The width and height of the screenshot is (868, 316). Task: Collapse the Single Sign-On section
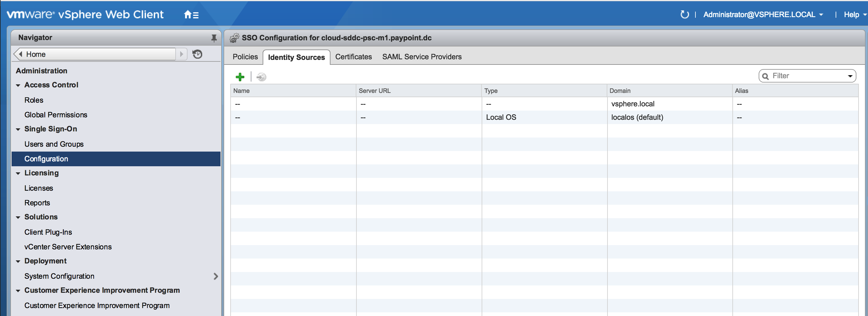pos(18,129)
